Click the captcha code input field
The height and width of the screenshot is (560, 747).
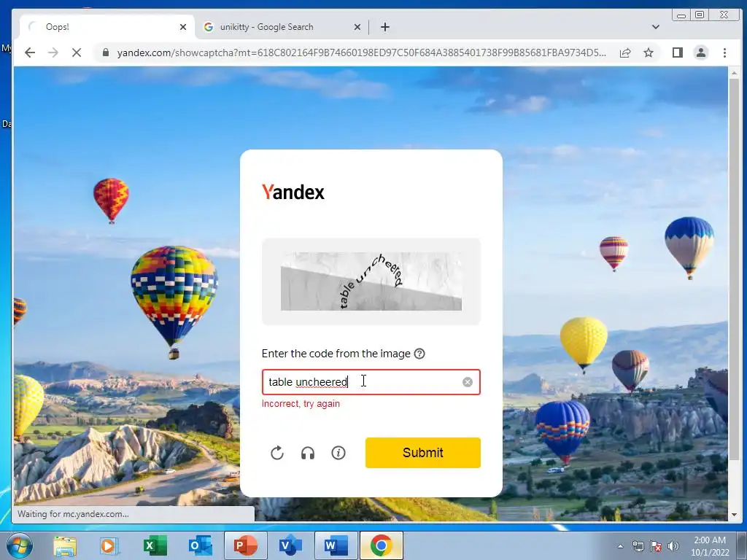(x=371, y=382)
